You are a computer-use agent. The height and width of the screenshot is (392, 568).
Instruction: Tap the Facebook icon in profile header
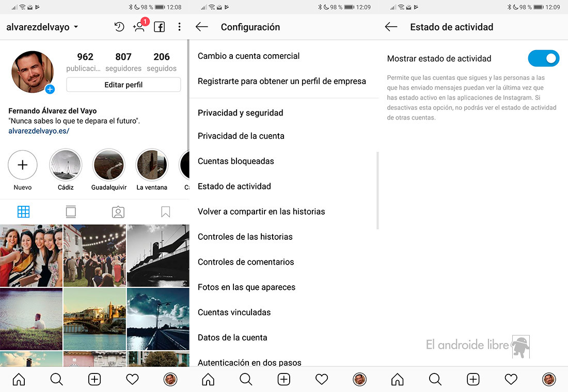[160, 27]
